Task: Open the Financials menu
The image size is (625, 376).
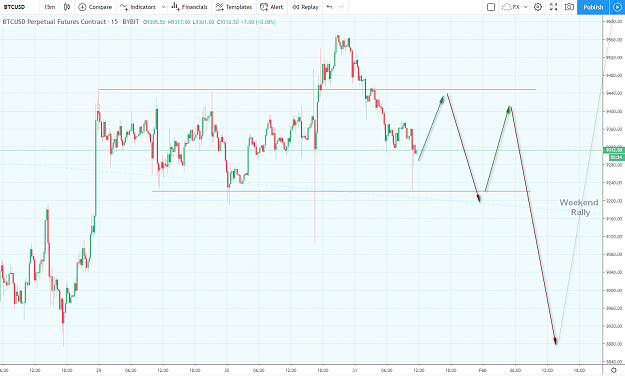Action: 189,7
